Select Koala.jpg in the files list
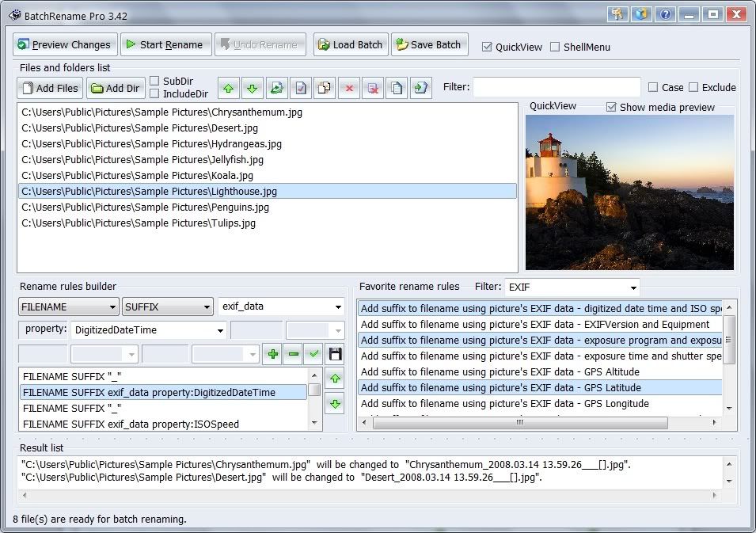This screenshot has width=756, height=533. pyautogui.click(x=137, y=175)
